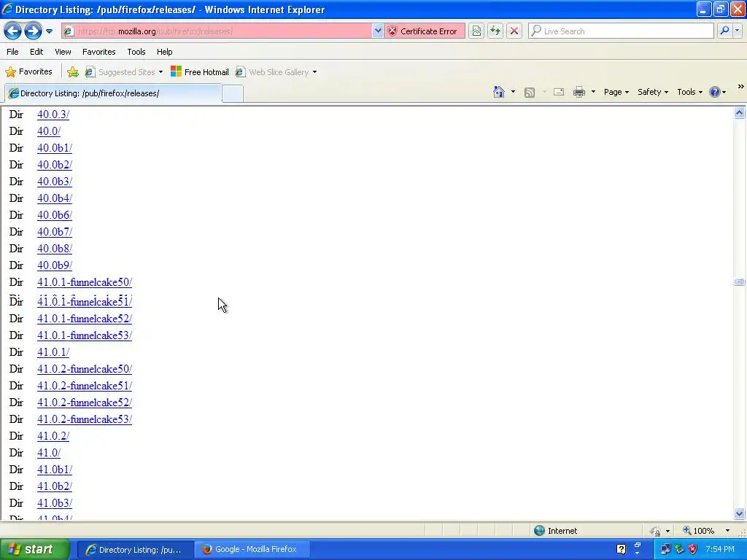Click the Internet security zone indicator
Image resolution: width=747 pixels, height=560 pixels.
(x=555, y=531)
